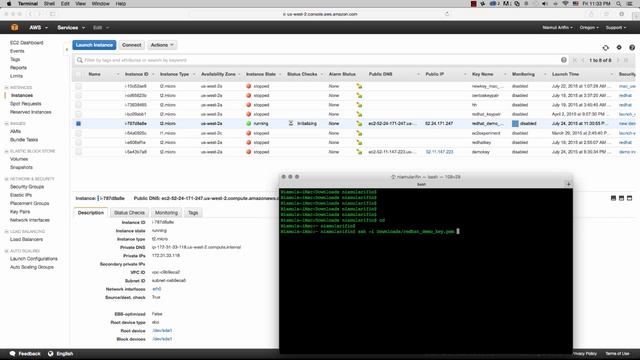The width and height of the screenshot is (640, 360).
Task: Open Spotlight search in the menu bar
Action: (x=619, y=4)
